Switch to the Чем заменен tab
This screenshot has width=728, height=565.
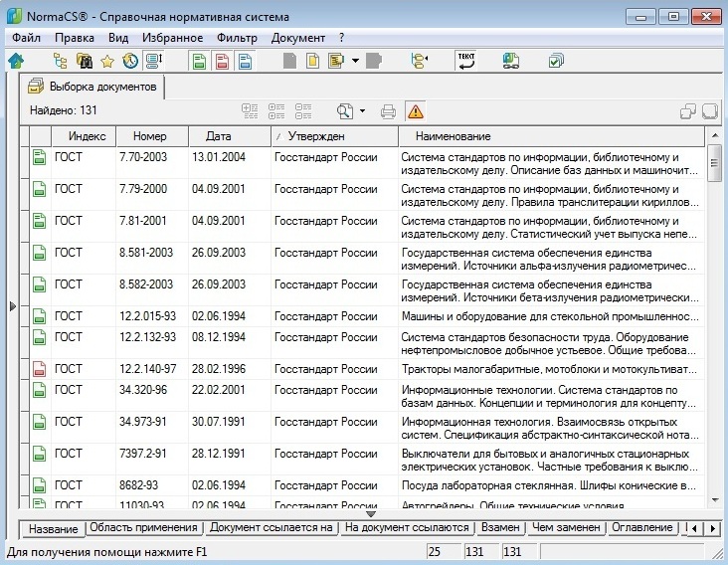coord(566,527)
